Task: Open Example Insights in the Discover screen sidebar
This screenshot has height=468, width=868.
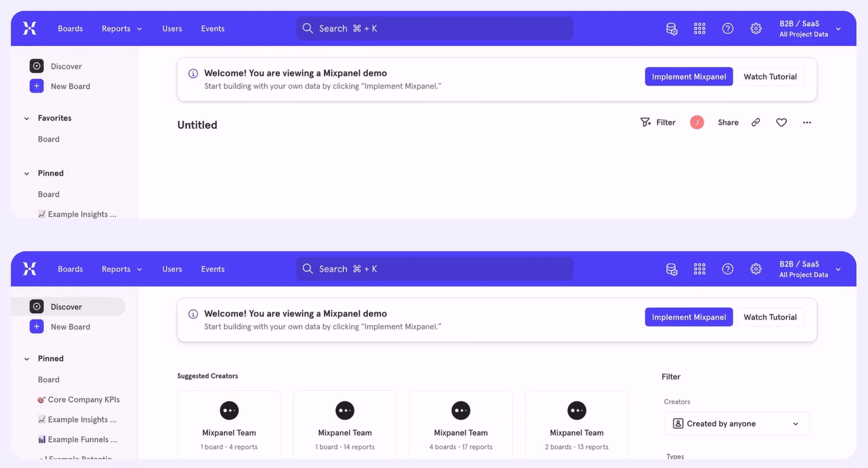Action: (x=77, y=419)
